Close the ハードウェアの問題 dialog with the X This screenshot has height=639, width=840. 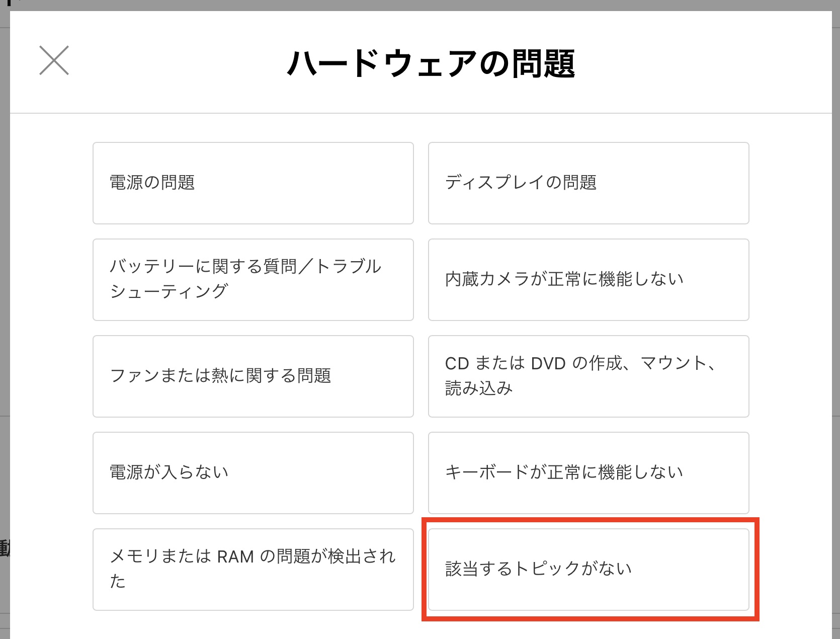point(54,60)
